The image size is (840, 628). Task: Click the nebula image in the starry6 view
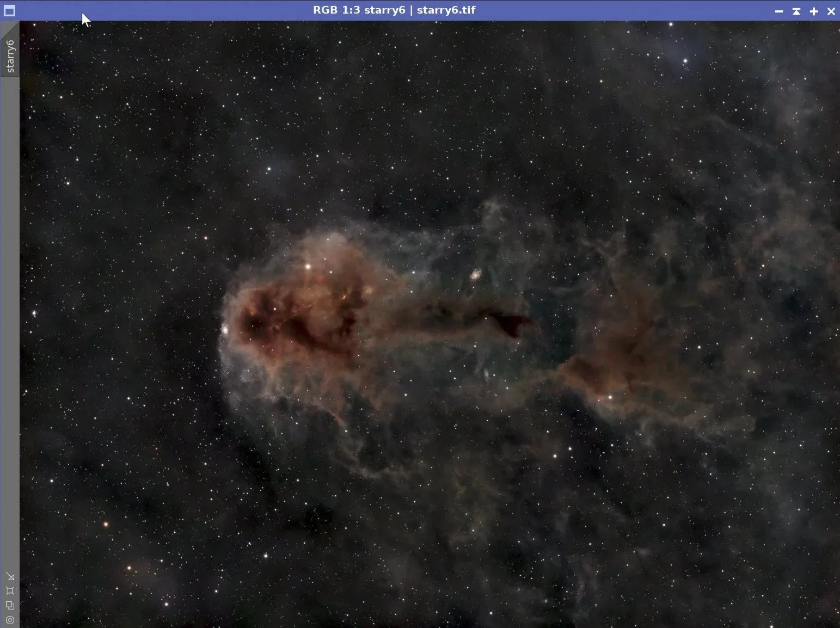(x=430, y=324)
